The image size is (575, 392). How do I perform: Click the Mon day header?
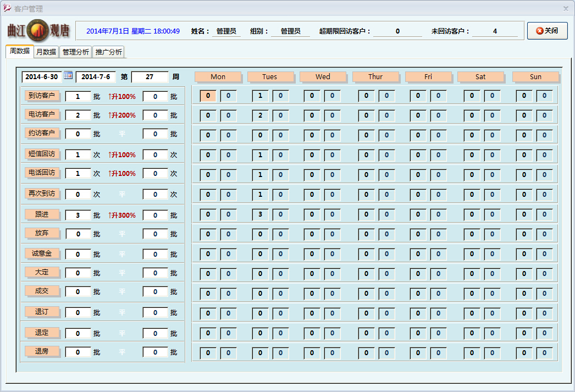click(x=218, y=76)
